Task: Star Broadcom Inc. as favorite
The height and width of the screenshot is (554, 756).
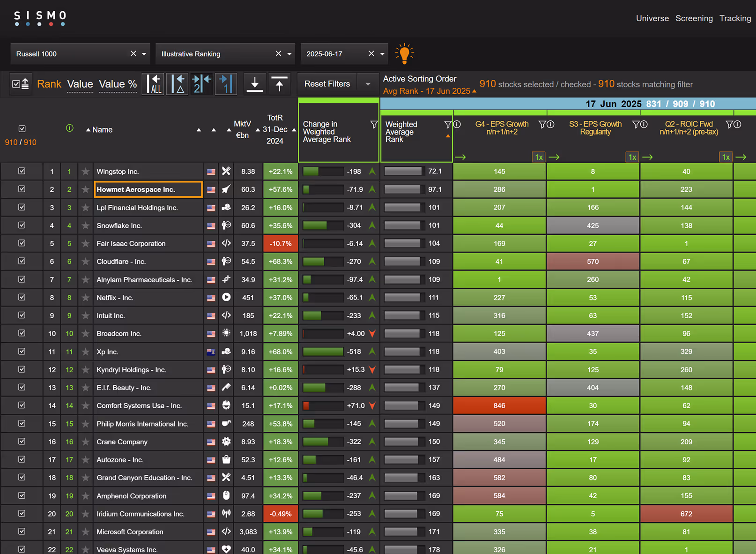Action: pos(85,334)
